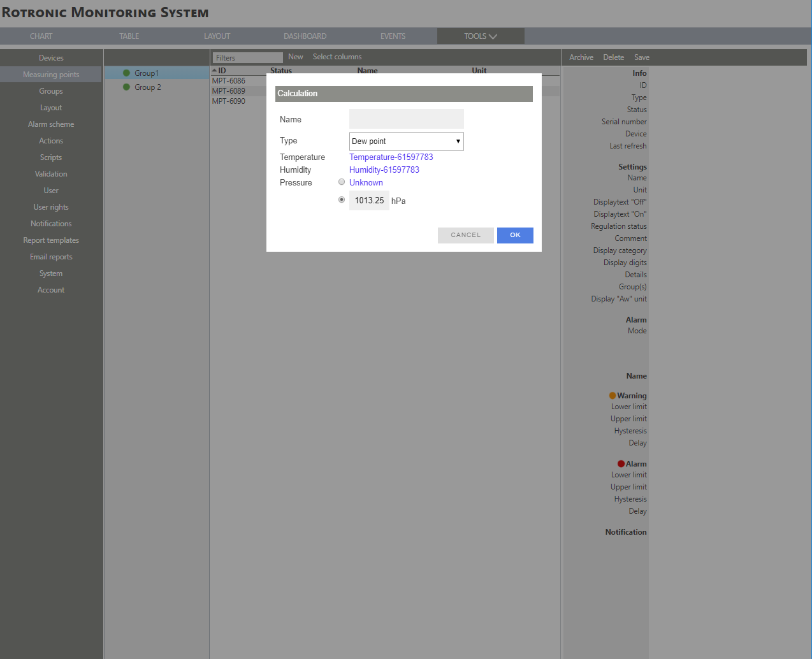Click Save in the details toolbar
Viewport: 812px width, 659px height.
[x=642, y=57]
